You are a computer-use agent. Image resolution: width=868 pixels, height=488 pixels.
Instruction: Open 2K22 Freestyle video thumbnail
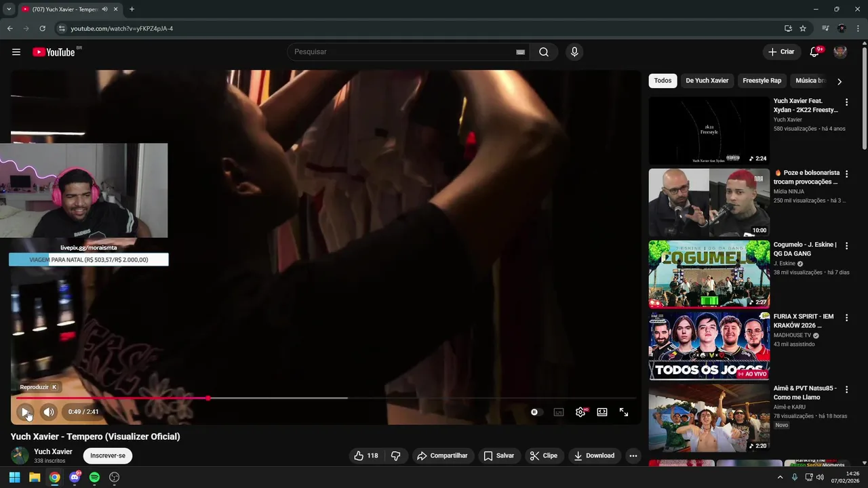click(x=709, y=130)
